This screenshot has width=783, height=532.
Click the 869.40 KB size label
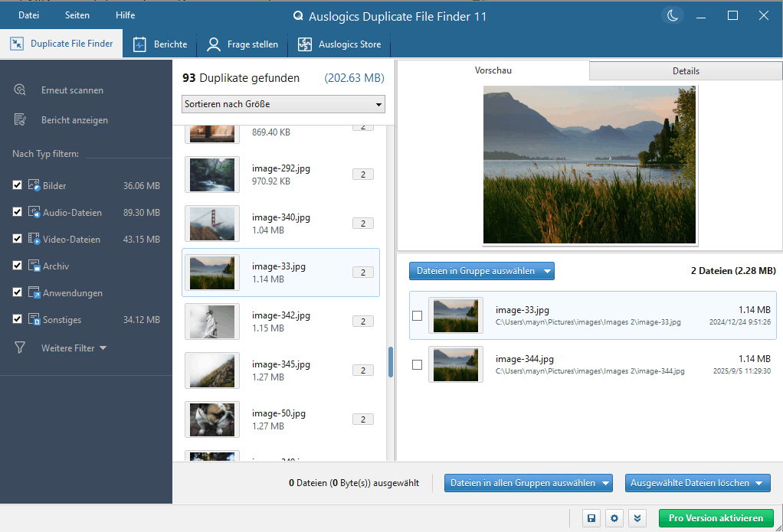pos(271,132)
